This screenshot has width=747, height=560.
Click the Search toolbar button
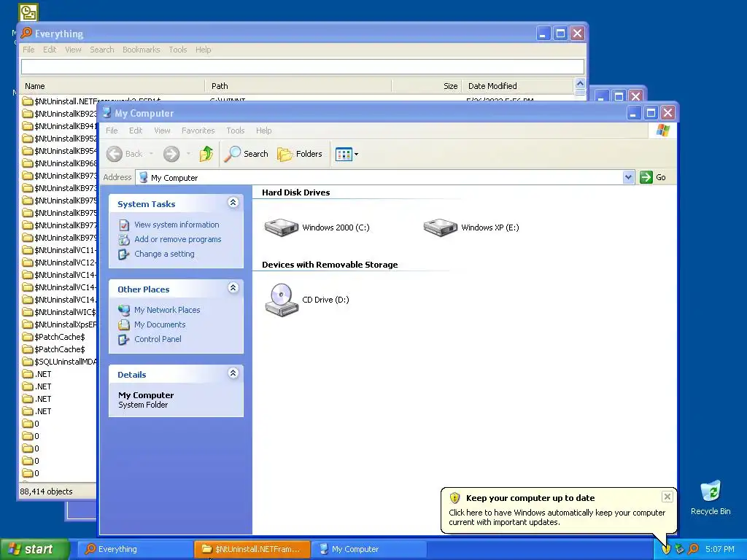pyautogui.click(x=246, y=154)
